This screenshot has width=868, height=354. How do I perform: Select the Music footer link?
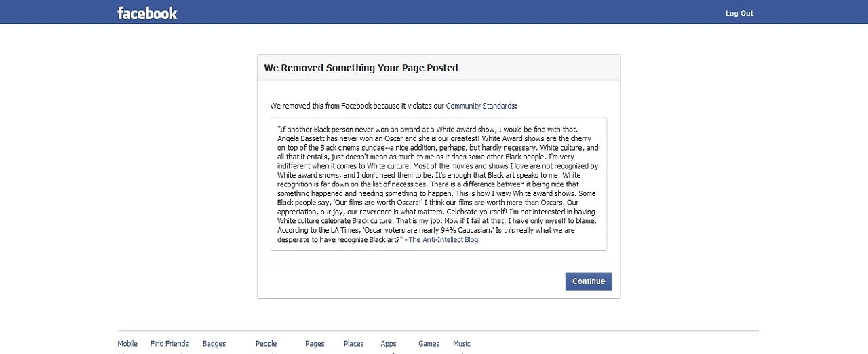[x=461, y=344]
